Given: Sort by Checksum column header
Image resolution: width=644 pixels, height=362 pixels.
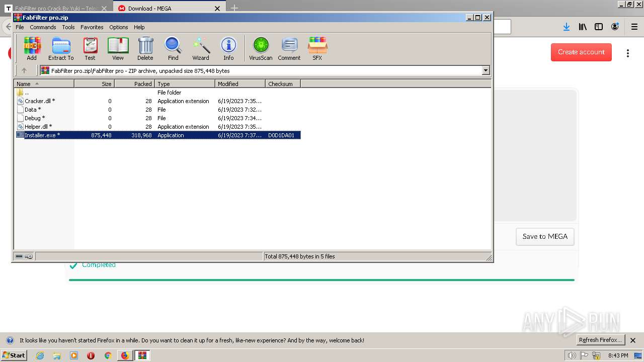Looking at the screenshot, I should click(x=283, y=84).
